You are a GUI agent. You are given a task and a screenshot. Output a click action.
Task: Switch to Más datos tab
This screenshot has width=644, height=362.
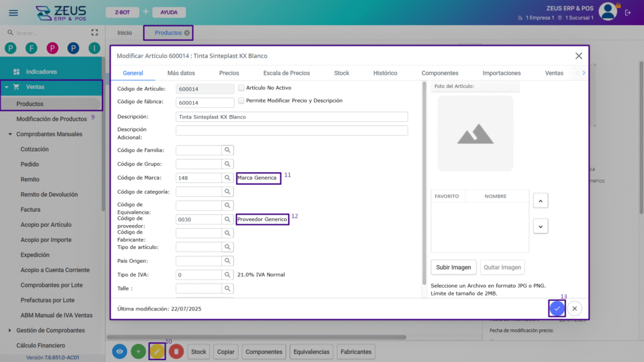[181, 73]
